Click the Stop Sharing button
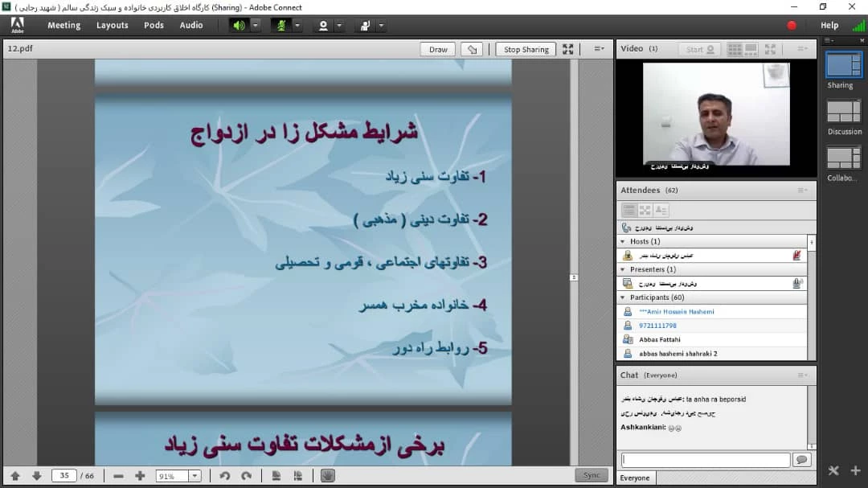 pyautogui.click(x=526, y=49)
